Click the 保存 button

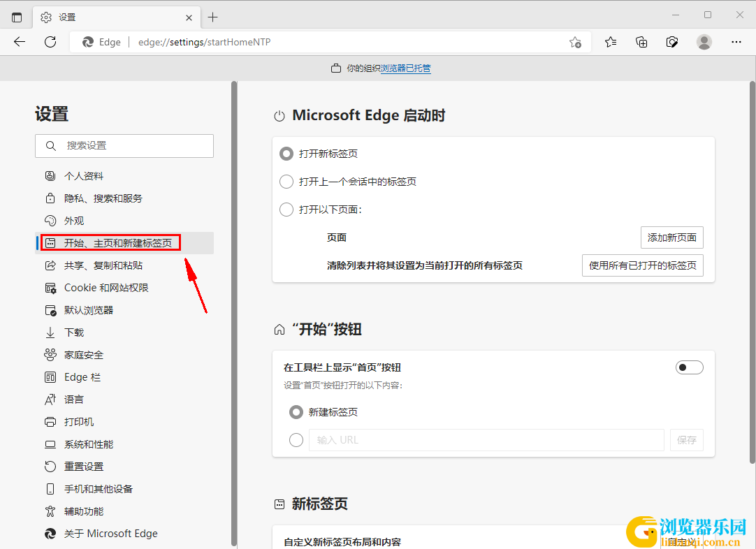coord(687,440)
